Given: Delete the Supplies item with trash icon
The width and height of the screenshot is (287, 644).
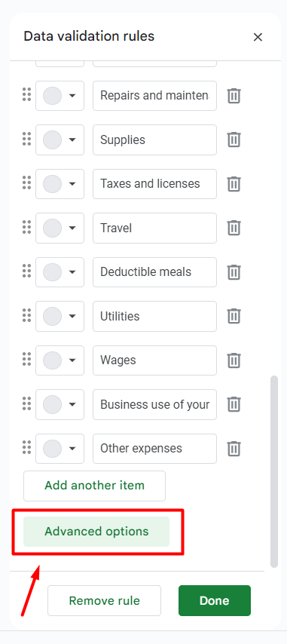Looking at the screenshot, I should click(x=234, y=140).
